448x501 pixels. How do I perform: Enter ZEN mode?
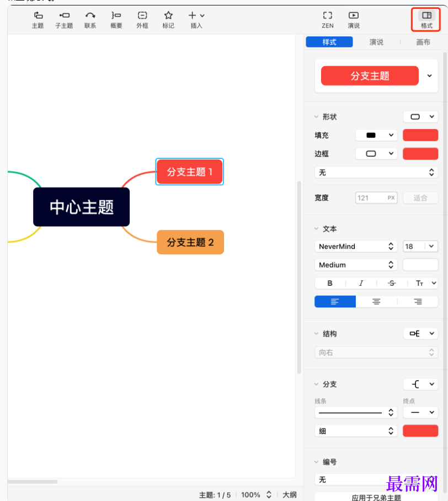[x=328, y=20]
